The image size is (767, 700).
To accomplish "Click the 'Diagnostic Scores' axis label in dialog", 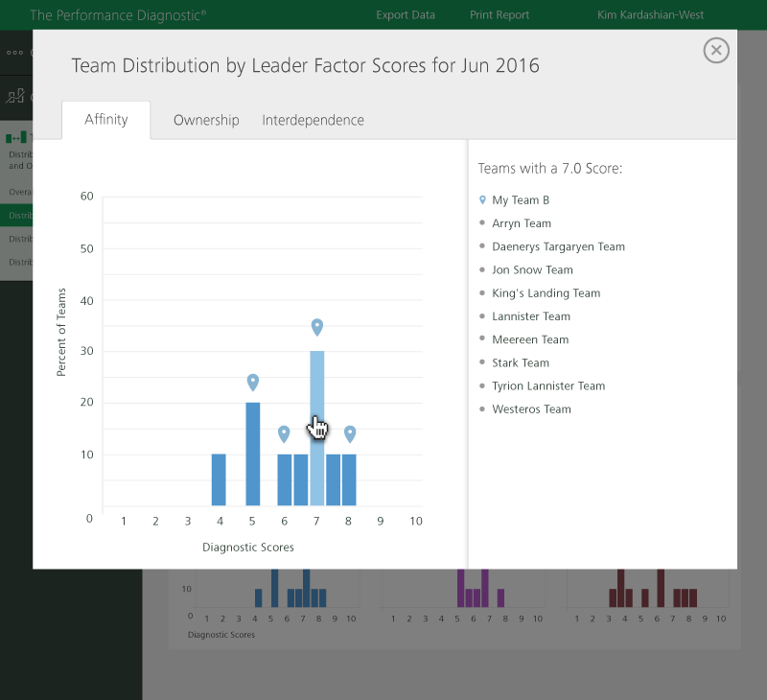I will pyautogui.click(x=248, y=547).
